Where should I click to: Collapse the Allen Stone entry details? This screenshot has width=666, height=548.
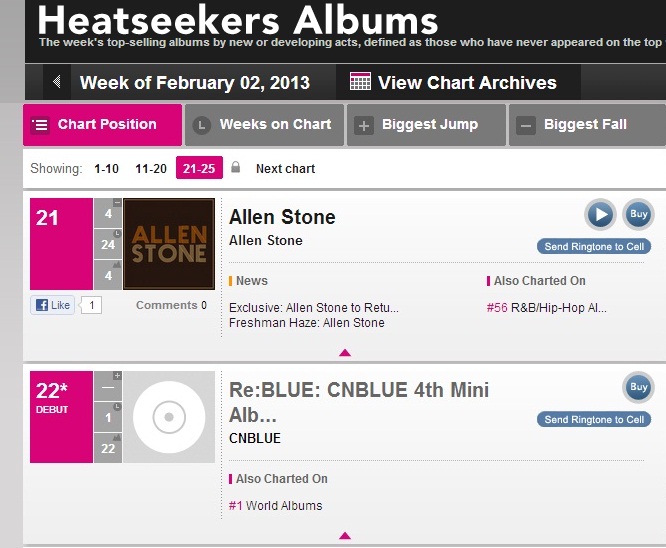click(345, 352)
